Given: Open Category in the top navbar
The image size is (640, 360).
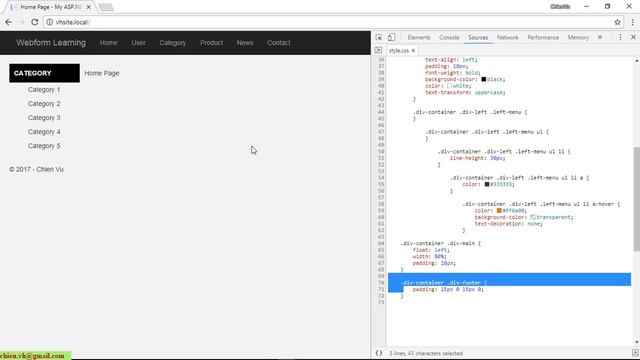Looking at the screenshot, I should tap(173, 42).
